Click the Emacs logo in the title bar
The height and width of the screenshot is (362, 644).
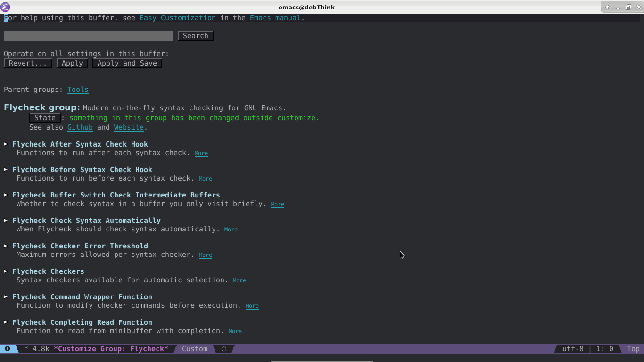pyautogui.click(x=6, y=7)
